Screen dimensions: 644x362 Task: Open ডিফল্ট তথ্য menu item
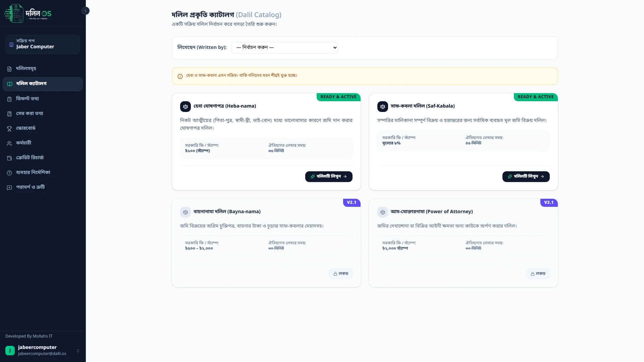(43, 99)
